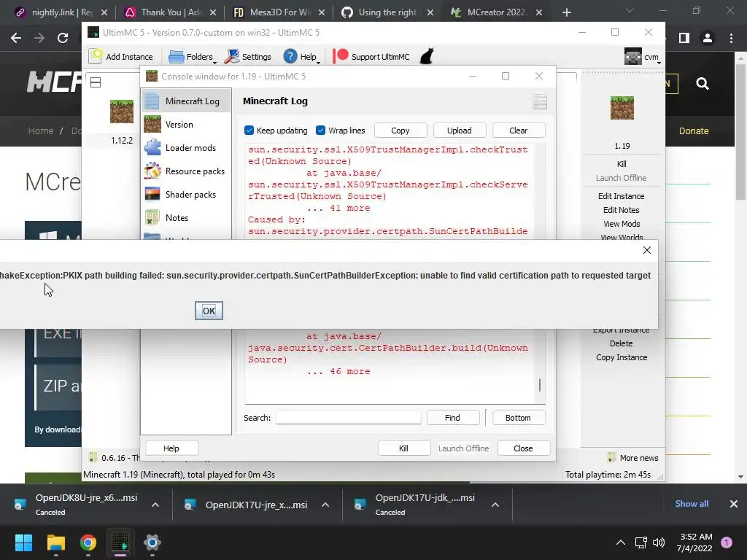
Task: Toggle the Keep updating checkbox
Action: pyautogui.click(x=249, y=130)
